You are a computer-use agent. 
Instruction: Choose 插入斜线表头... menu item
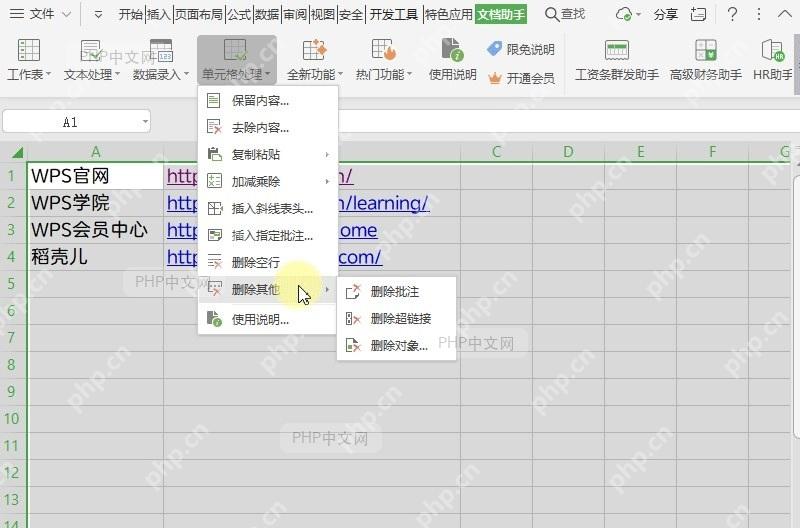click(268, 208)
